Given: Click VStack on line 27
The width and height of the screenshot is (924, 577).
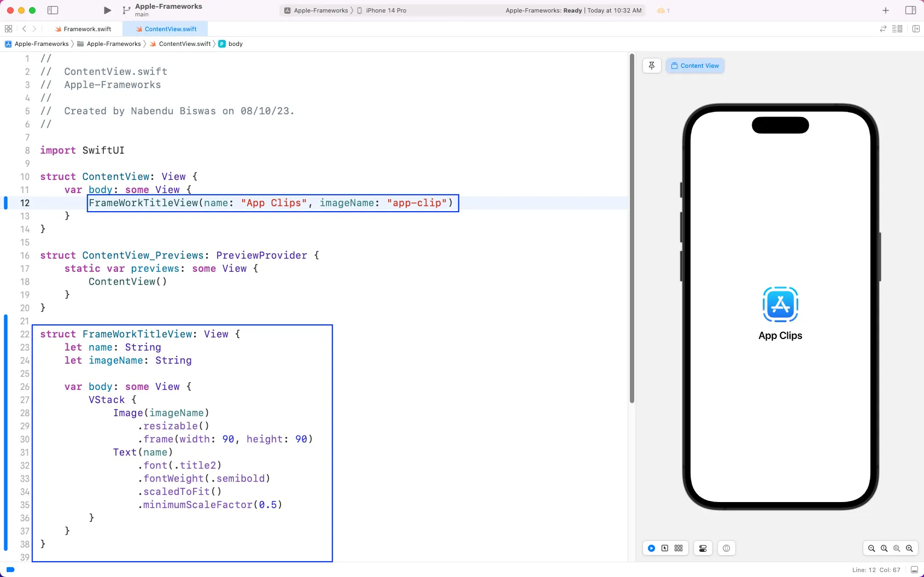Looking at the screenshot, I should pyautogui.click(x=107, y=400).
